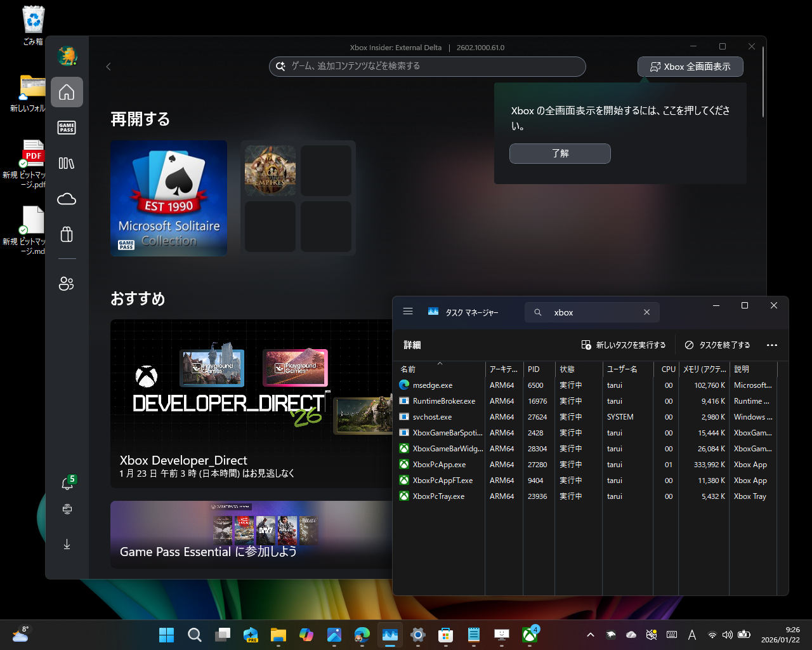
Task: Open Cloud Gaming from the Xbox sidebar
Action: coord(67,199)
